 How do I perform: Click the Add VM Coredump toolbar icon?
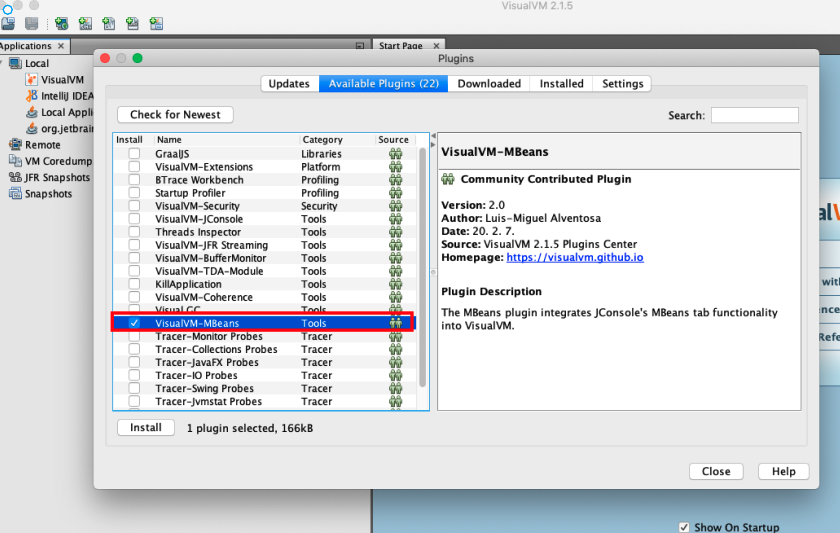point(109,24)
